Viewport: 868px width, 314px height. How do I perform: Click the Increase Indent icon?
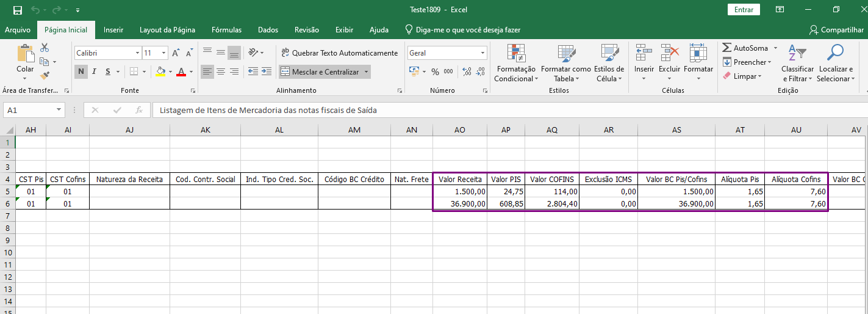[267, 72]
